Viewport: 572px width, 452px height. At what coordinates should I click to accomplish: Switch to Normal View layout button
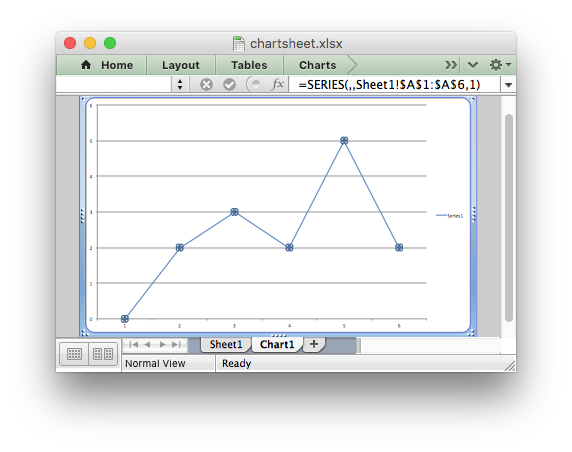[x=74, y=354]
